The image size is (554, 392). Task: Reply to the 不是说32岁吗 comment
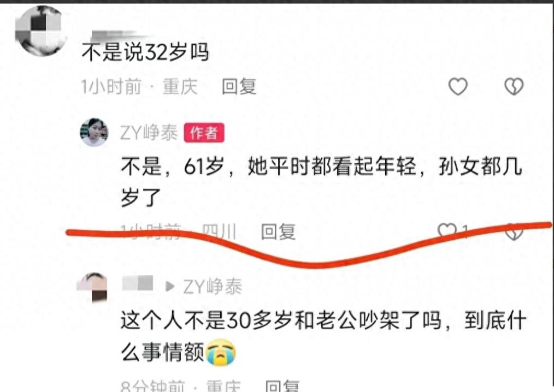[239, 86]
